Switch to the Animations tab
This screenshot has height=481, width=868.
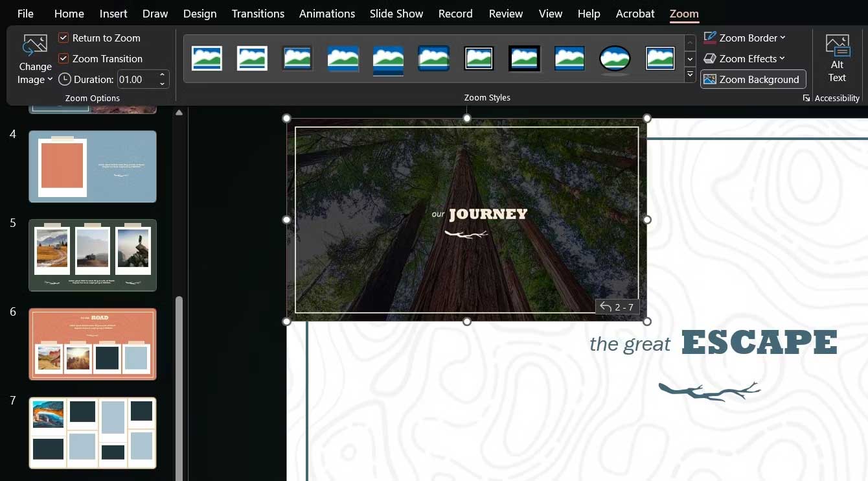point(326,13)
